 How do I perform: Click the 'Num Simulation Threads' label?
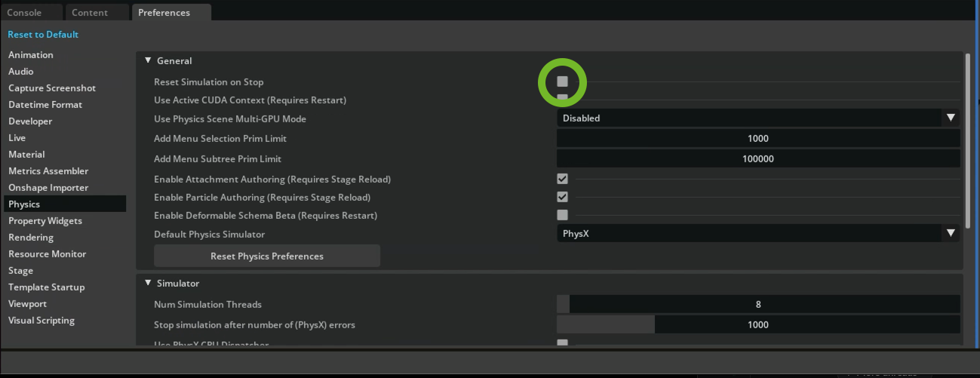click(208, 304)
